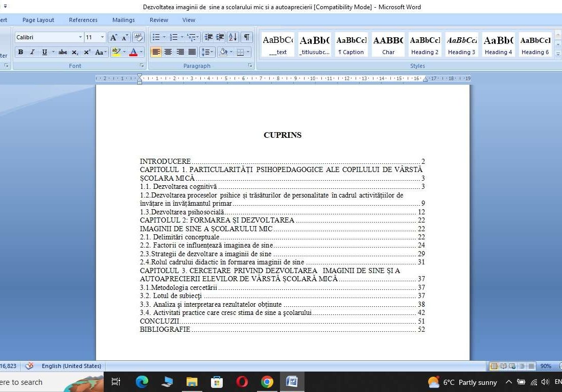Open the Calibri font name dropdown
Image resolution: width=562 pixels, height=392 pixels.
pos(80,37)
